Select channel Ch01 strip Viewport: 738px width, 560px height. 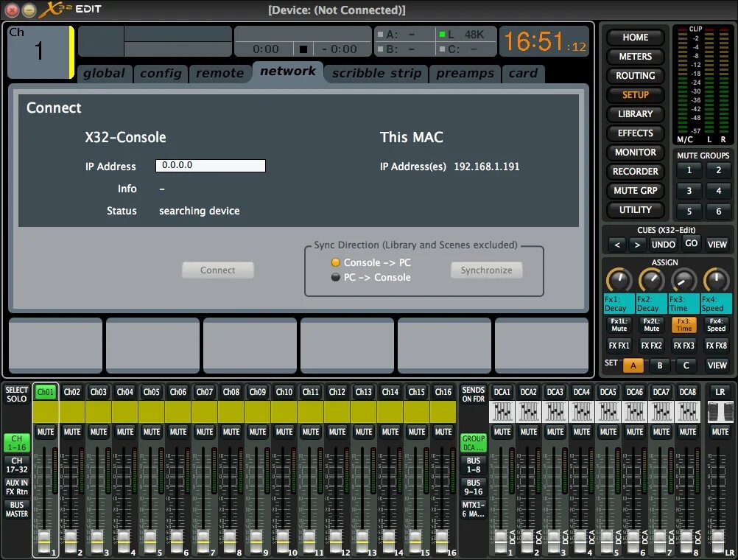[45, 392]
